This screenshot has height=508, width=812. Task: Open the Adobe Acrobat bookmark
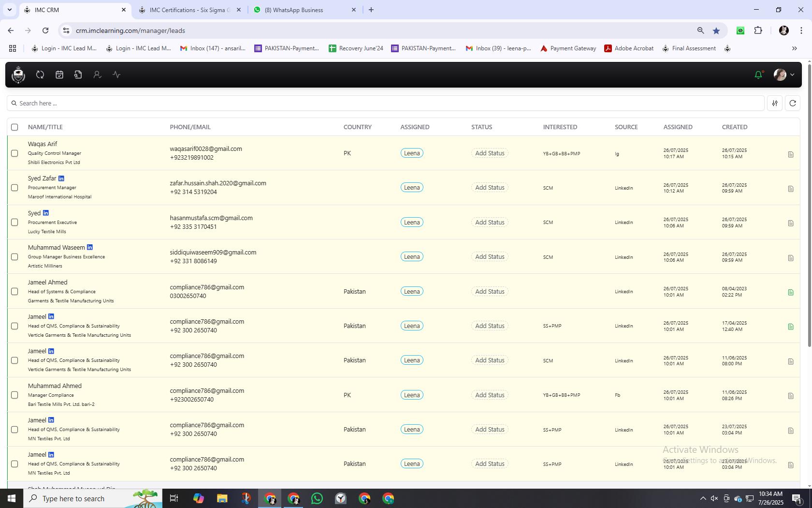click(629, 48)
